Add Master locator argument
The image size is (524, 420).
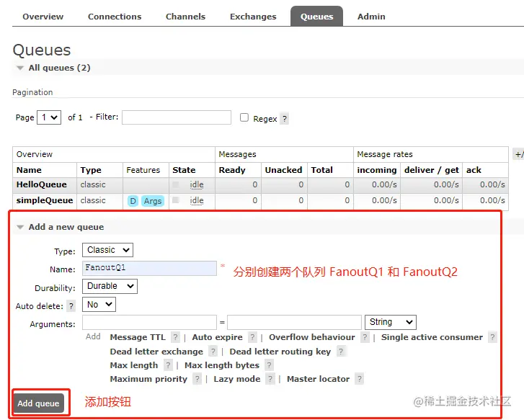pyautogui.click(x=318, y=379)
